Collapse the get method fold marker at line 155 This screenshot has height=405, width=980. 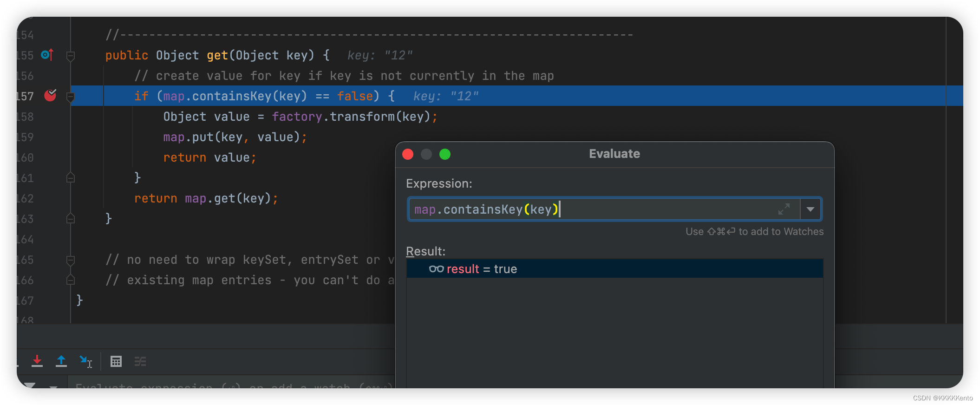[71, 56]
